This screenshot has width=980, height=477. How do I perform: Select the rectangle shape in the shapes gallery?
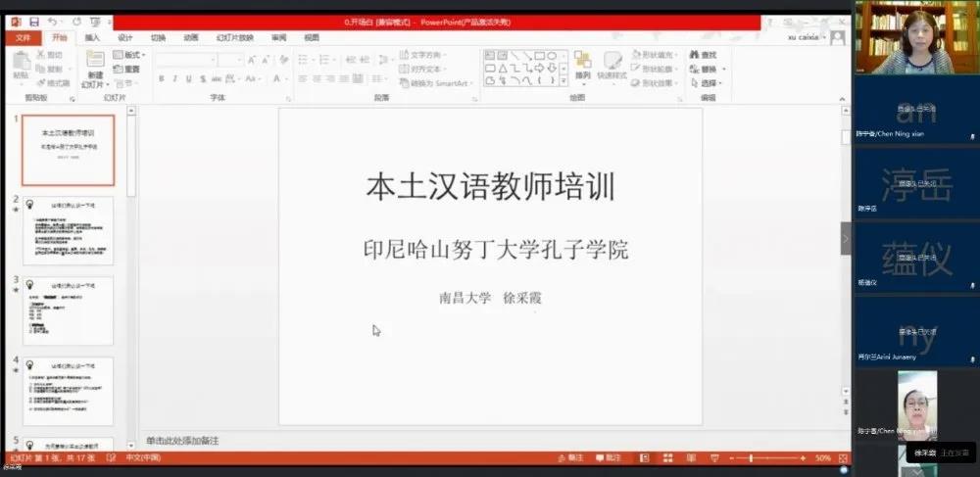[x=540, y=56]
